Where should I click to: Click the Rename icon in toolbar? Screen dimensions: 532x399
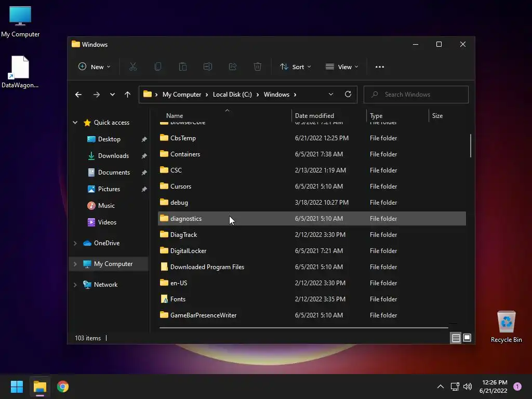click(208, 67)
